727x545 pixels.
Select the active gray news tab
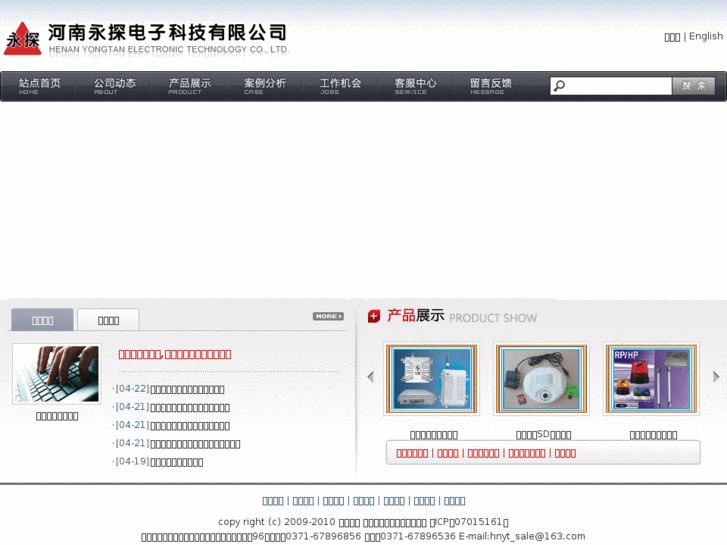point(42,320)
